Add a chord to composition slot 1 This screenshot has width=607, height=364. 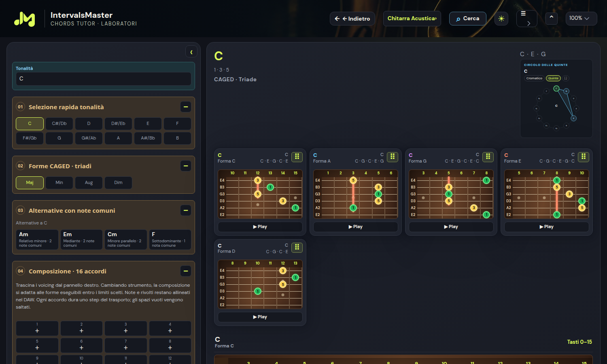(37, 328)
